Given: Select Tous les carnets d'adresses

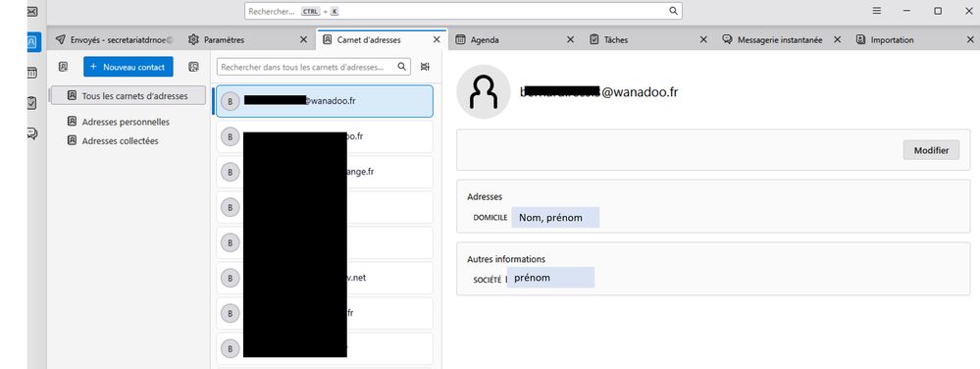Looking at the screenshot, I should tap(129, 96).
